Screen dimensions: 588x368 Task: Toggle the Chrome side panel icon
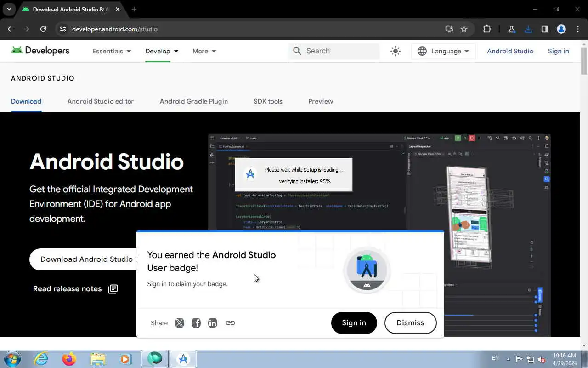coord(545,29)
